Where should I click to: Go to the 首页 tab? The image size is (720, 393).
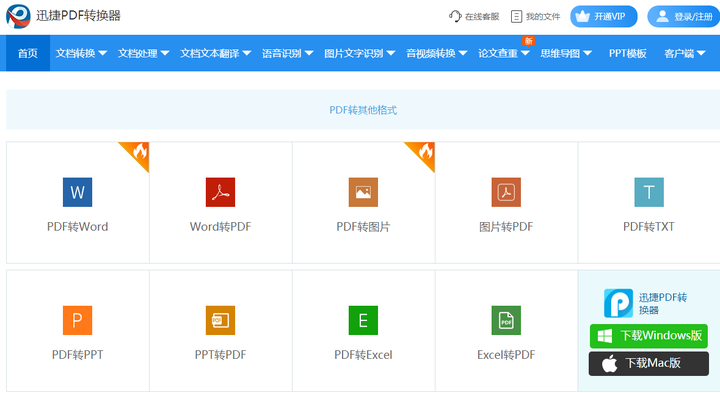(x=28, y=53)
